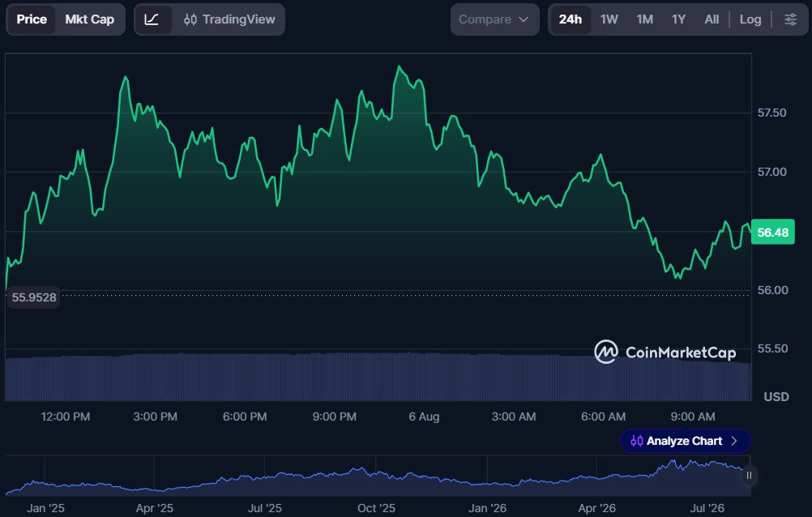The width and height of the screenshot is (812, 517).
Task: Click the 57.00 axis label
Action: coord(771,172)
